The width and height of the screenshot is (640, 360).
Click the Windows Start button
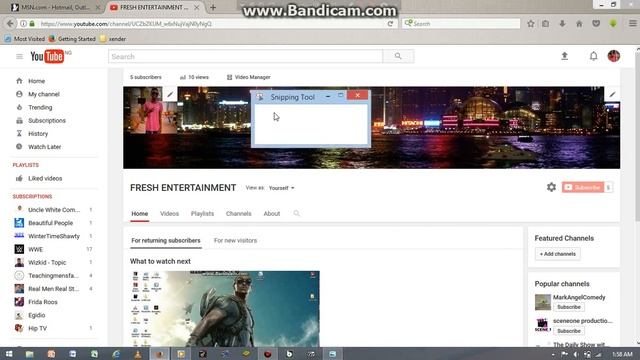tap(9, 354)
